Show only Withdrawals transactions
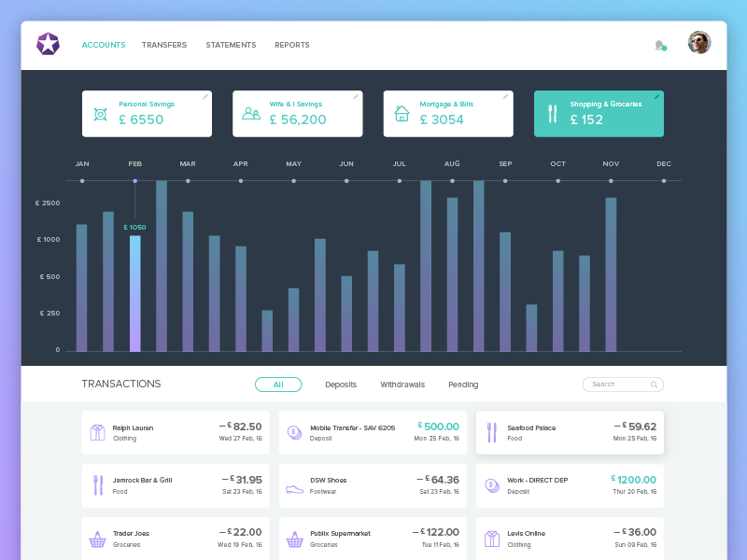The height and width of the screenshot is (560, 747). click(402, 385)
